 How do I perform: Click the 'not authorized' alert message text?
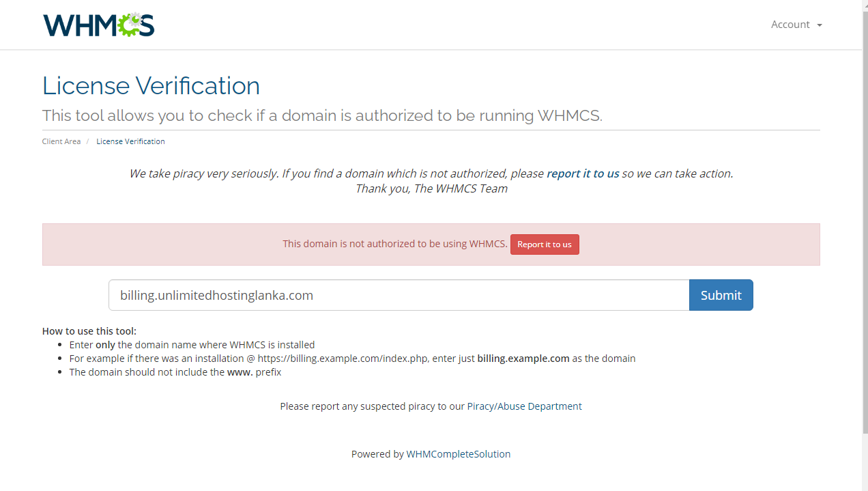click(395, 244)
